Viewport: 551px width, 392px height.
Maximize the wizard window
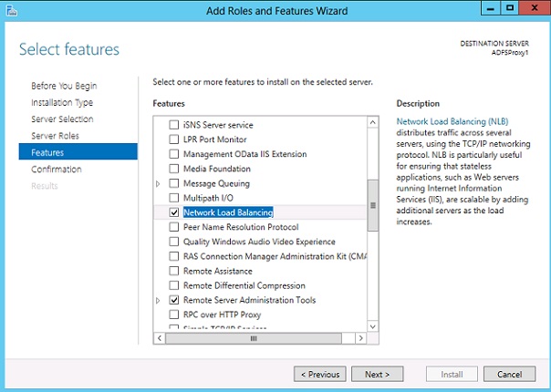[x=510, y=8]
